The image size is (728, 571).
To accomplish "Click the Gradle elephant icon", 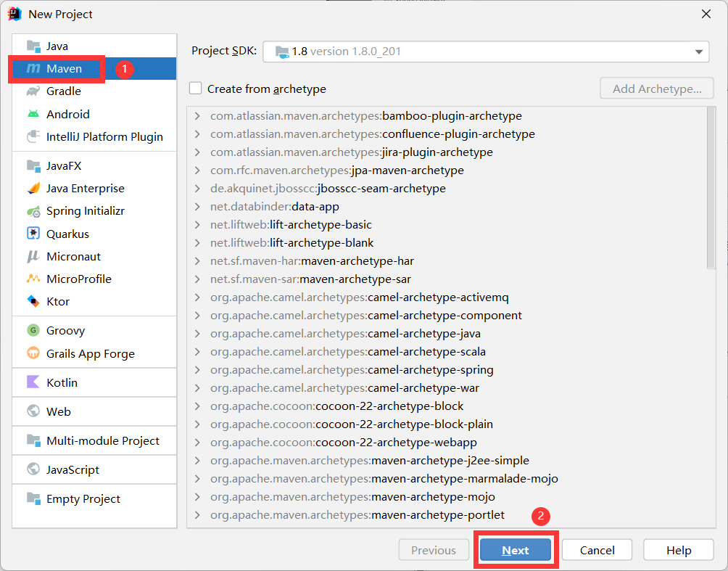I will point(33,91).
